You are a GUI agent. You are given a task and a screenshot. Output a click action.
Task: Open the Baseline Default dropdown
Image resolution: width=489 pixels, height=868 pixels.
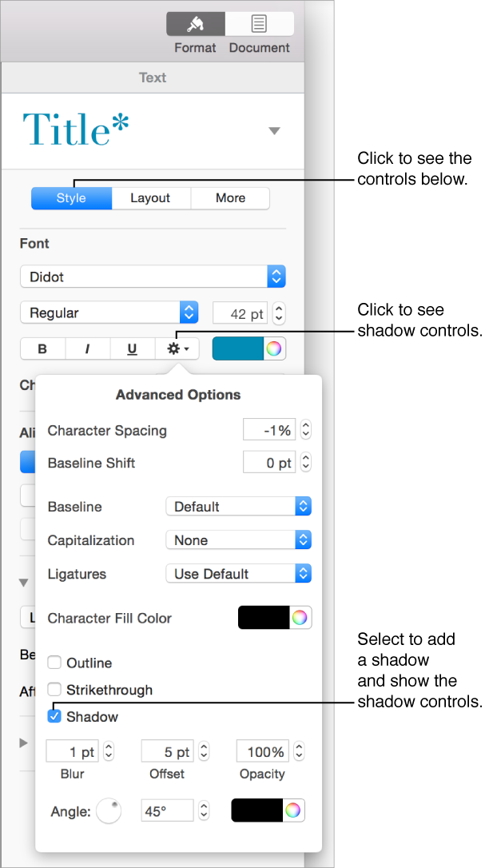[238, 507]
